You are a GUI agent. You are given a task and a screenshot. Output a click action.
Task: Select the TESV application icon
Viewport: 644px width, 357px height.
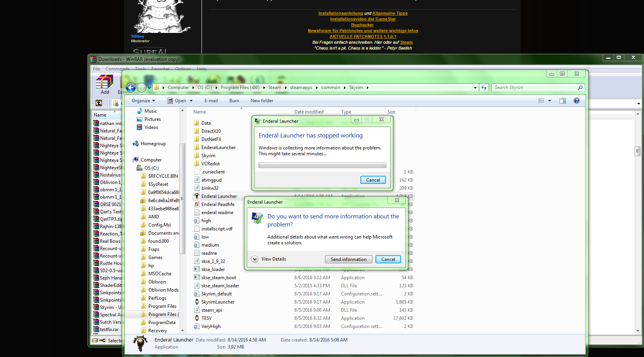coord(197,318)
